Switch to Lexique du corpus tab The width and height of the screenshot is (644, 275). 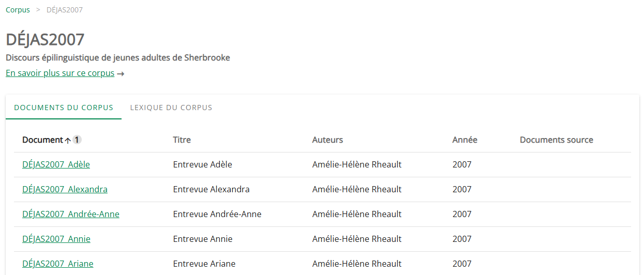[x=171, y=108]
